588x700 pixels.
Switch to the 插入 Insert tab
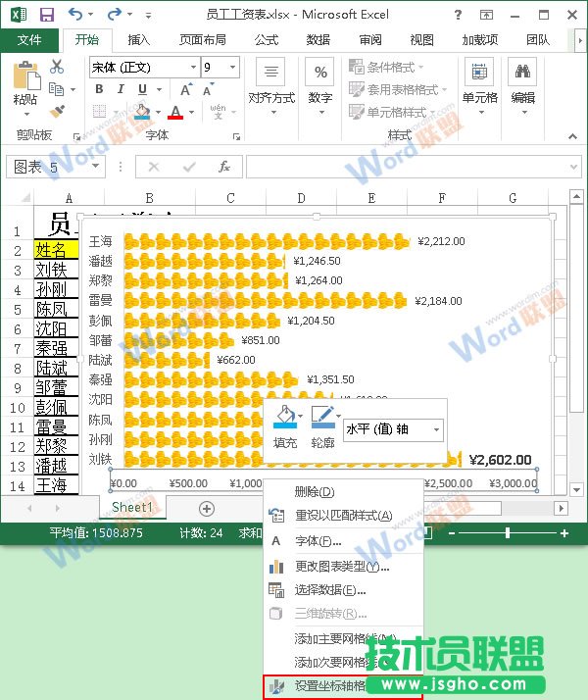point(139,40)
